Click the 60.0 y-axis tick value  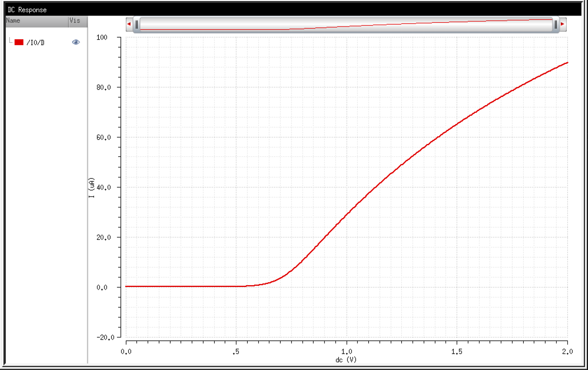click(103, 137)
